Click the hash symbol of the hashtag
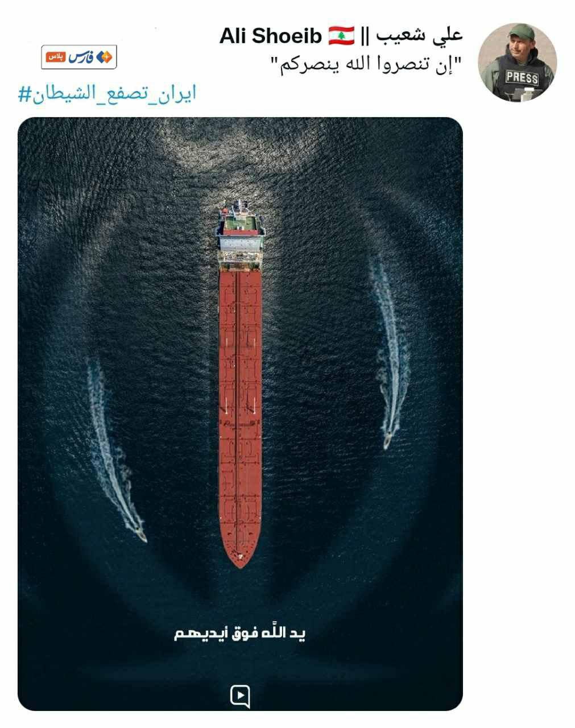The width and height of the screenshot is (575, 728). coord(23,95)
